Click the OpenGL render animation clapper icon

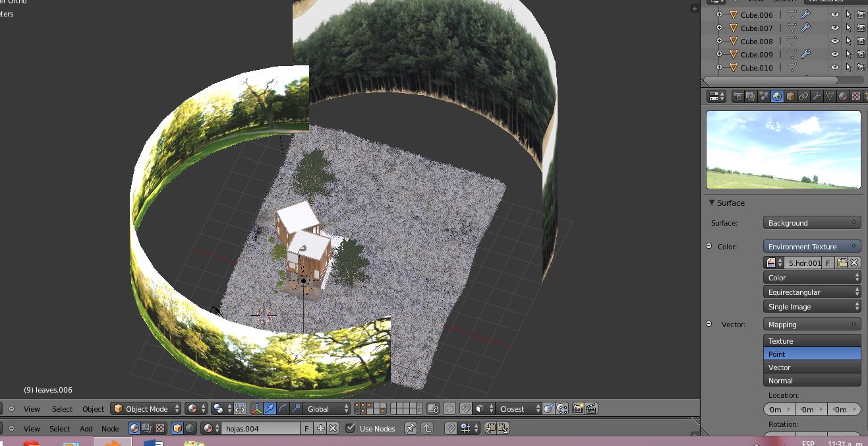click(591, 408)
